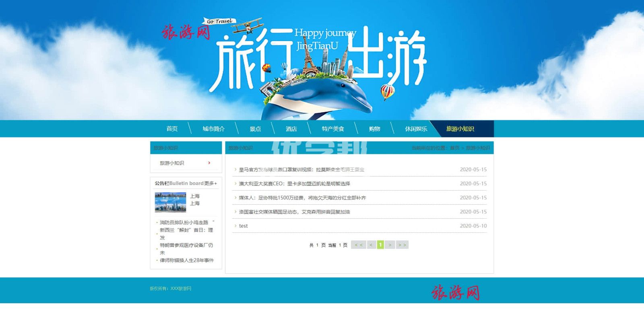Image resolution: width=644 pixels, height=312 pixels.
Task: Click the red arrow beside 旅游小知识 sidebar item
Action: click(209, 163)
